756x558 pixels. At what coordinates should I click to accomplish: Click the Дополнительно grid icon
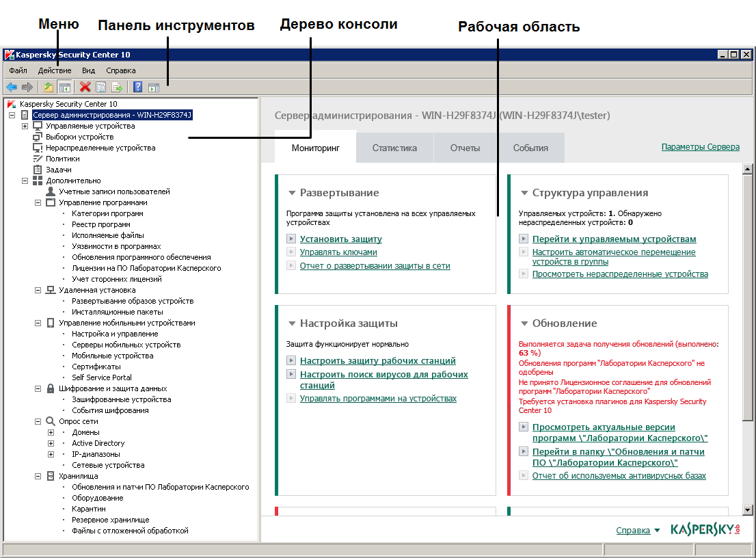tap(38, 181)
